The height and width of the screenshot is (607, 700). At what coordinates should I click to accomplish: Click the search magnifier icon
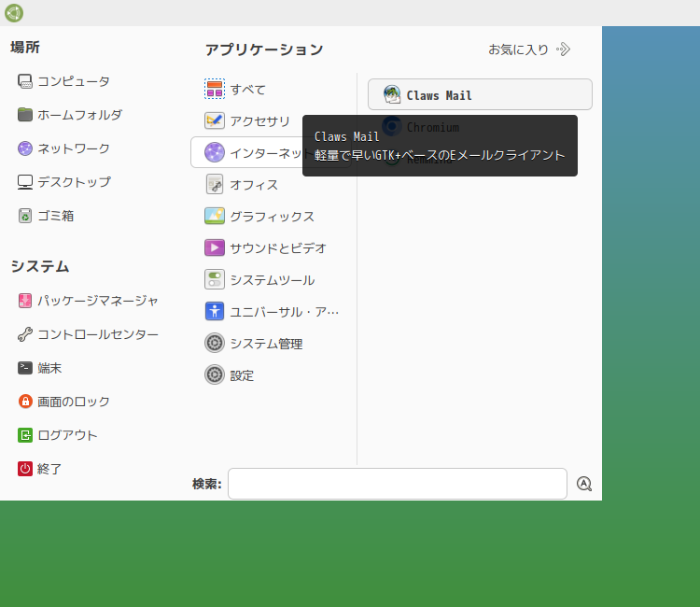[x=584, y=484]
